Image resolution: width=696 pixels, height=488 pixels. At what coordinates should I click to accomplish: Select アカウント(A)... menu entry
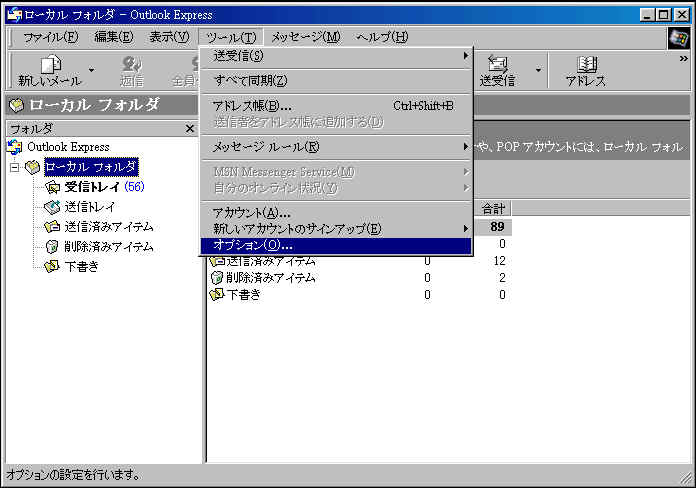click(336, 213)
